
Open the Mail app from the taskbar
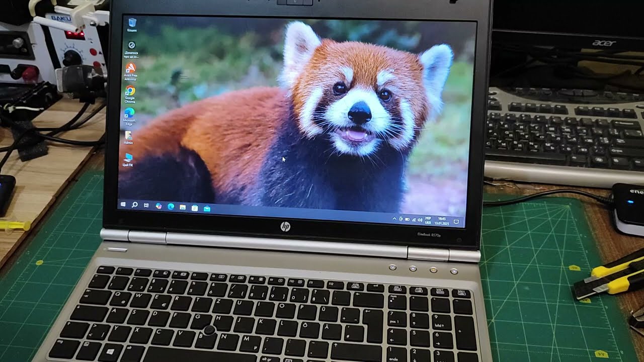click(x=207, y=208)
